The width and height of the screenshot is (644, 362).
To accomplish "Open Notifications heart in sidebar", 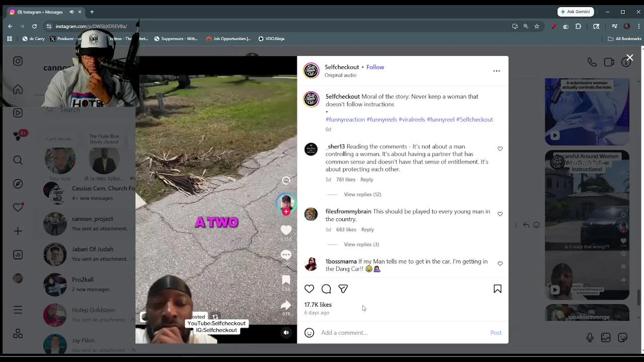I will click(x=18, y=207).
